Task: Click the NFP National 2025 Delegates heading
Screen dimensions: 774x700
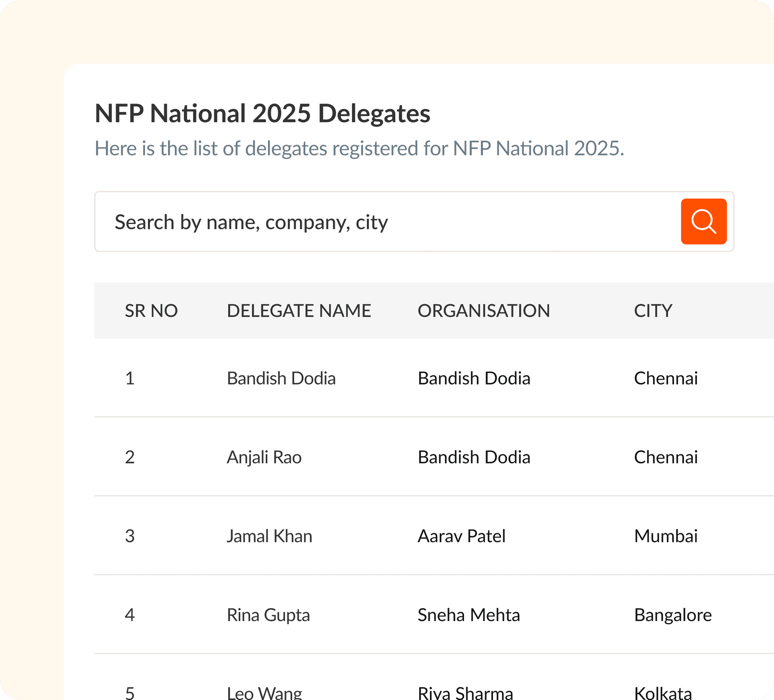Action: coord(262,113)
